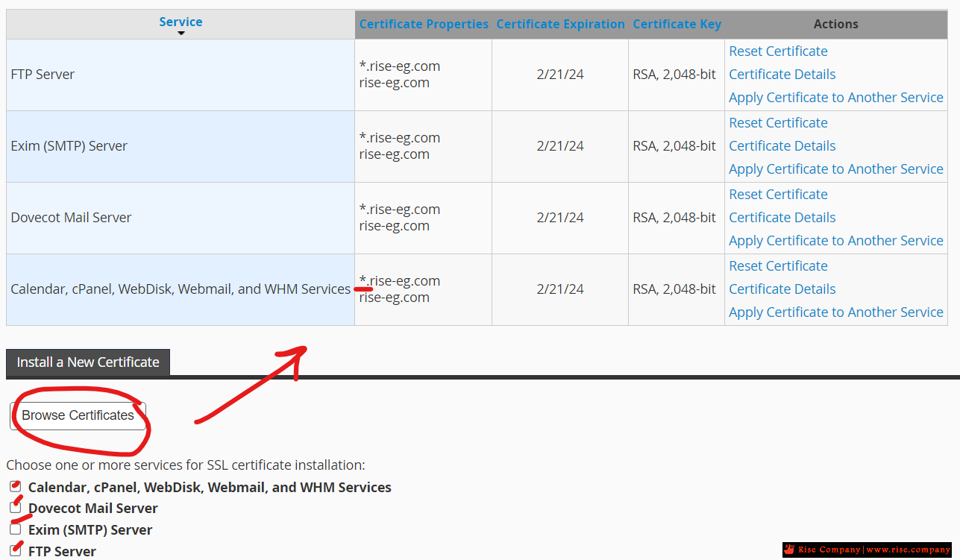Open Certificate Details for FTP Server
960x560 pixels.
782,75
